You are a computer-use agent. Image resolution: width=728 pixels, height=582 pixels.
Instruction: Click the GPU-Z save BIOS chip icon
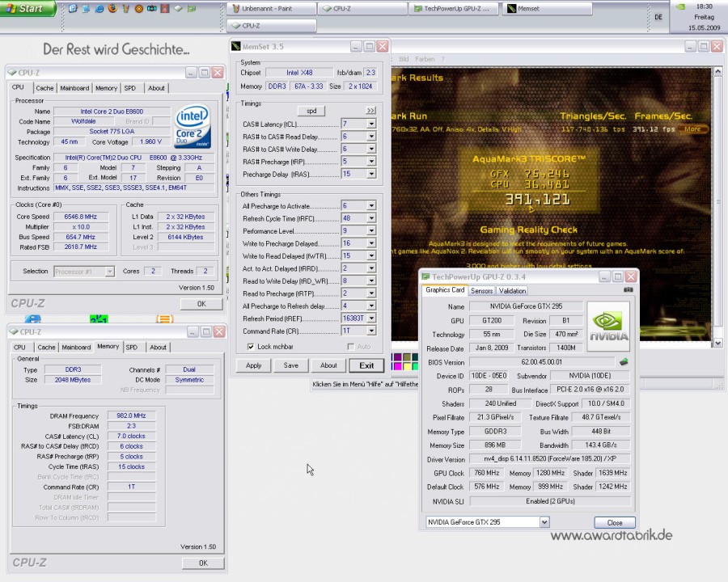tap(624, 361)
